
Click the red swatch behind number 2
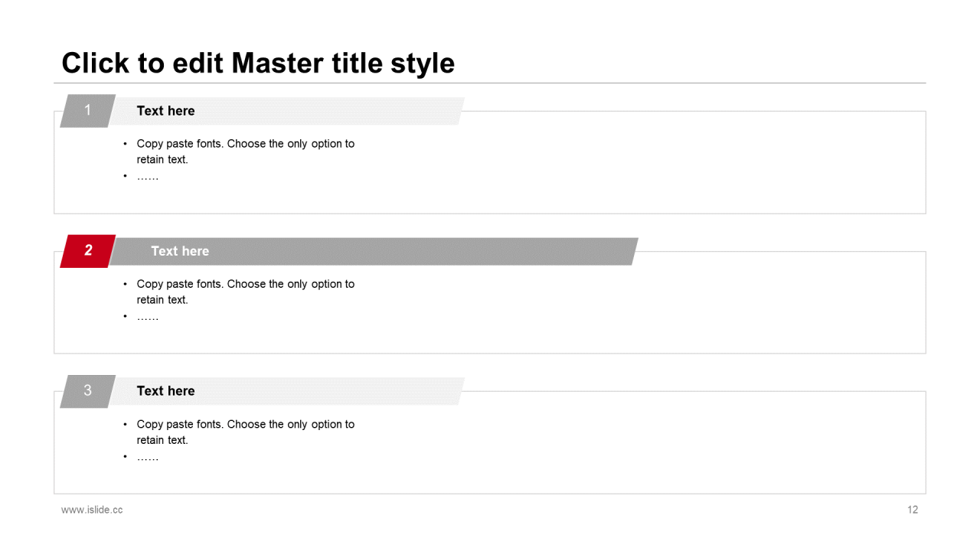[x=88, y=251]
